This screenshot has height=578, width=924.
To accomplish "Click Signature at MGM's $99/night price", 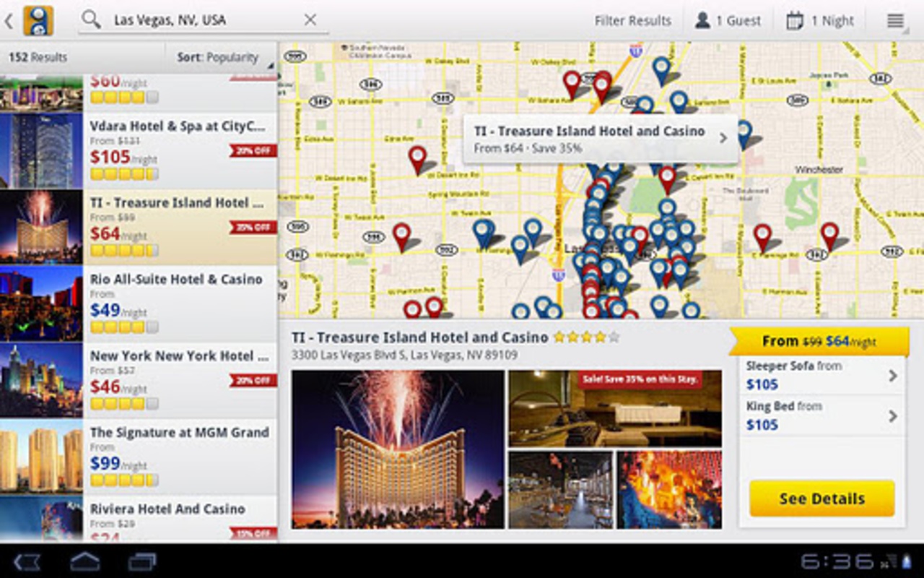I will (118, 464).
